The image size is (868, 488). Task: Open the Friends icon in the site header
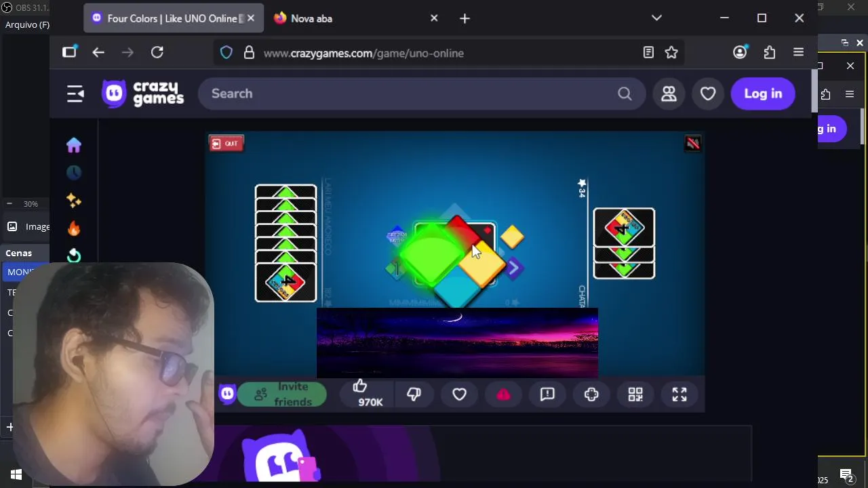tap(669, 94)
